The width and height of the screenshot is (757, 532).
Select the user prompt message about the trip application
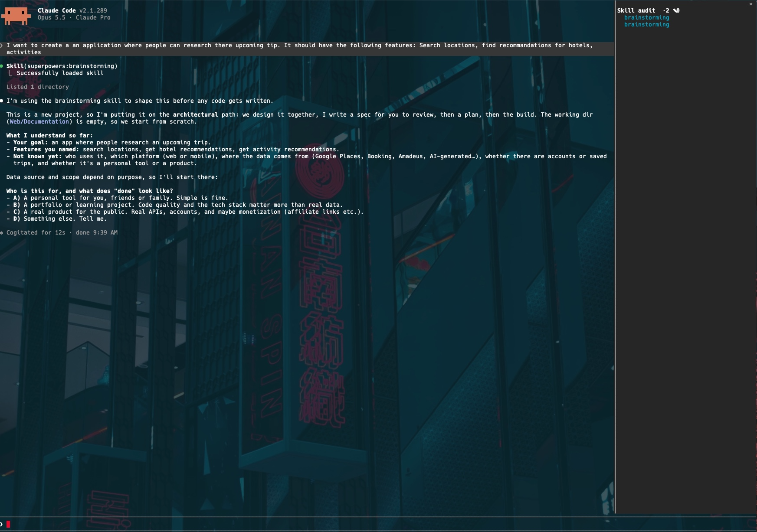[x=307, y=49]
